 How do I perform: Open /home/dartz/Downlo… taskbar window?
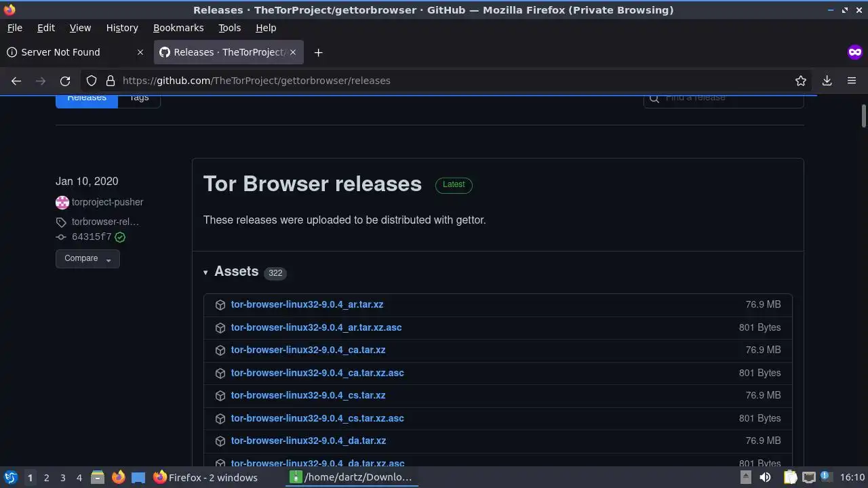(x=351, y=477)
